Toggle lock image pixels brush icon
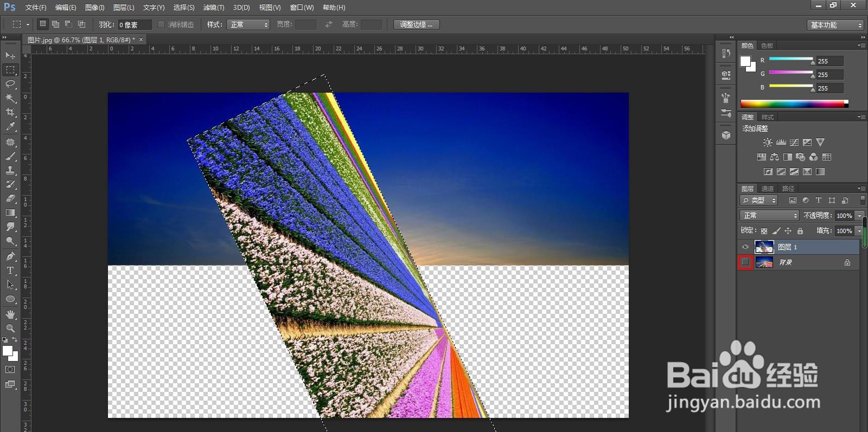868x432 pixels. point(776,231)
